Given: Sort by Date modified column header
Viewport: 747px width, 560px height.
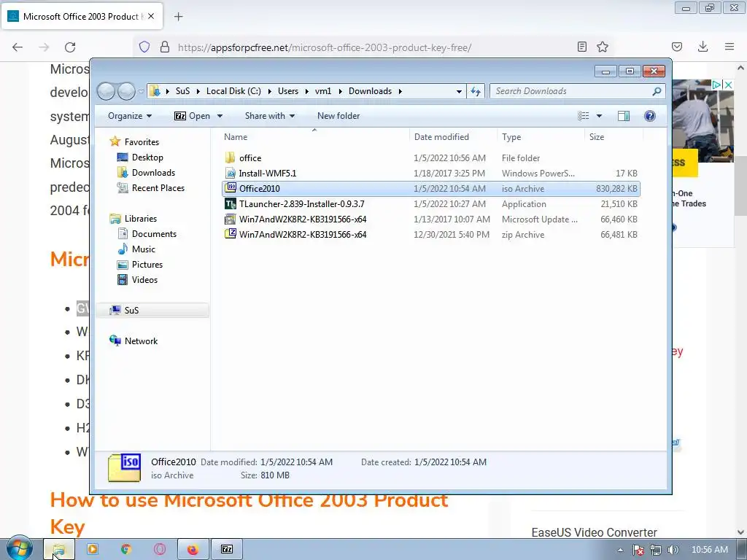Looking at the screenshot, I should tap(453, 136).
